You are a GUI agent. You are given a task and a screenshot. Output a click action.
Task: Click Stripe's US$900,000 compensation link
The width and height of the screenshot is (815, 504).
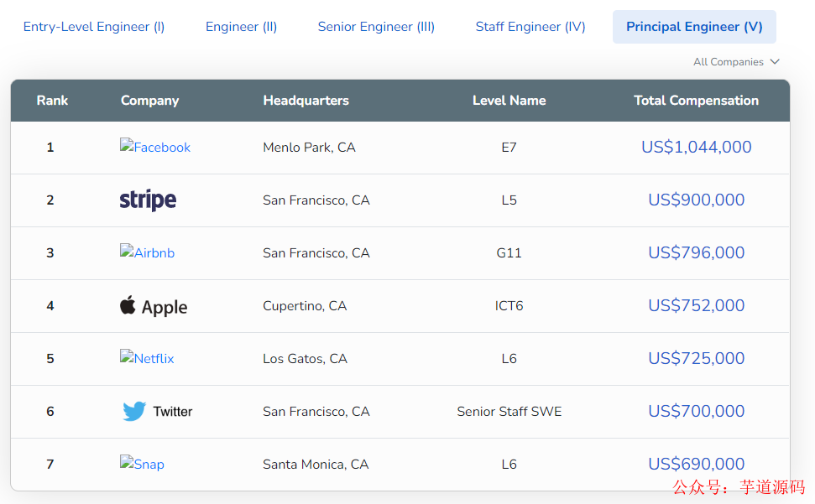coord(696,200)
